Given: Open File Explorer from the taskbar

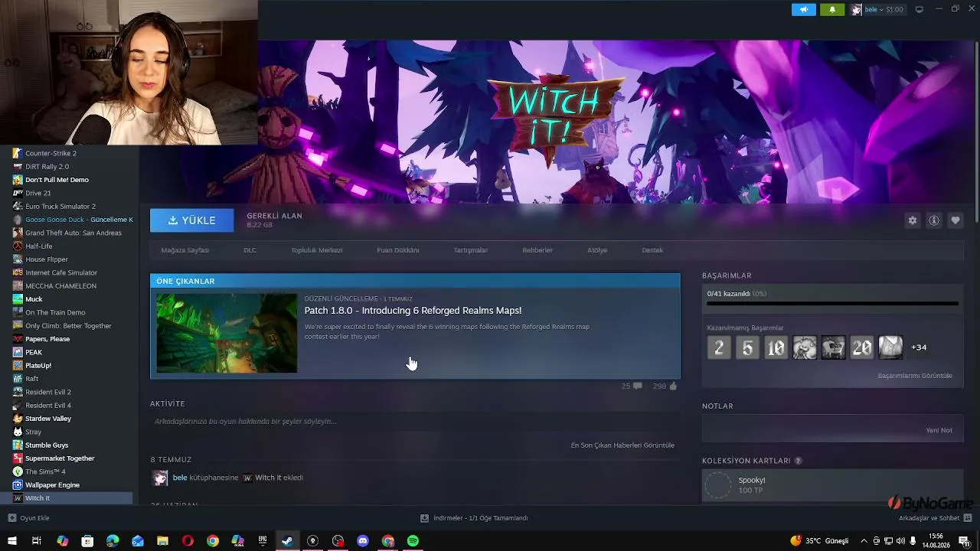Looking at the screenshot, I should (x=162, y=541).
